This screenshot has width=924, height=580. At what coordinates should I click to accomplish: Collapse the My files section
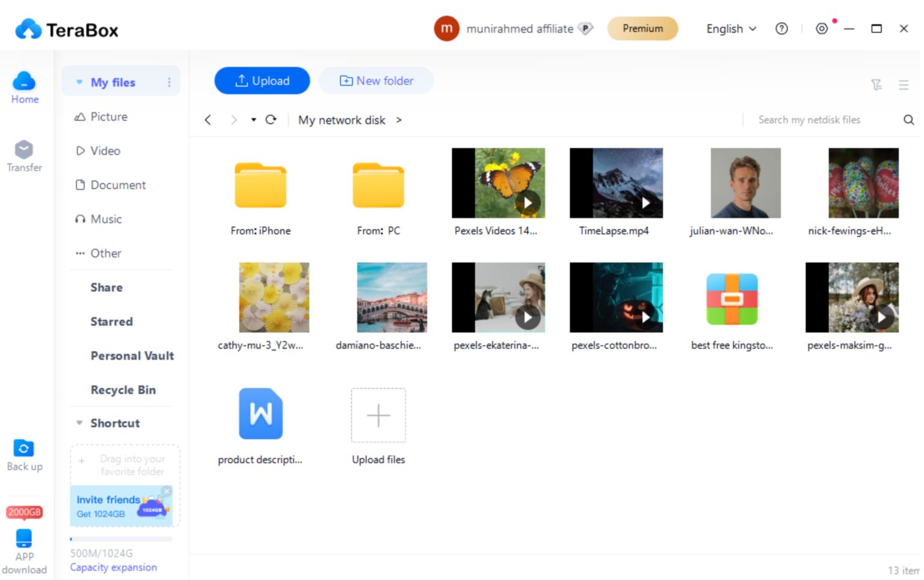pos(79,82)
